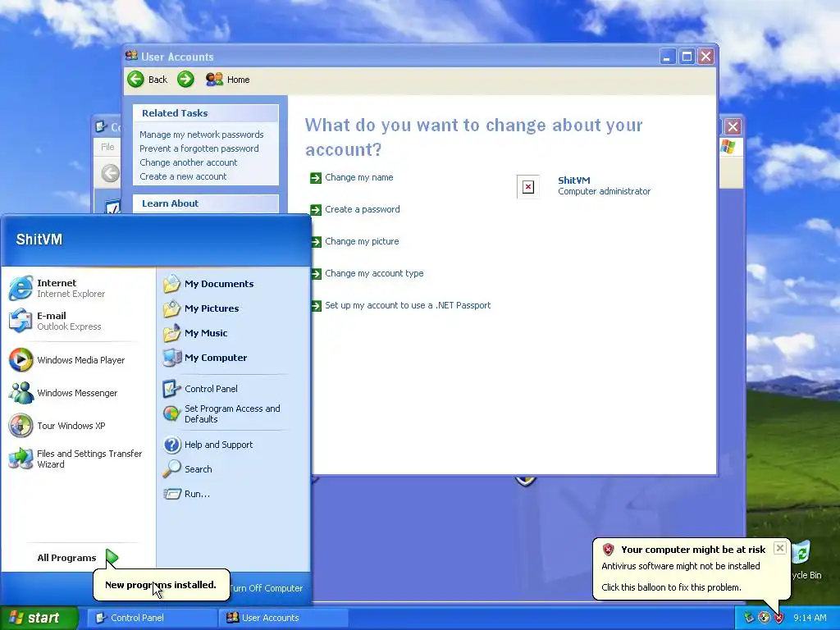Click Change my account type link
840x630 pixels.
tap(374, 273)
